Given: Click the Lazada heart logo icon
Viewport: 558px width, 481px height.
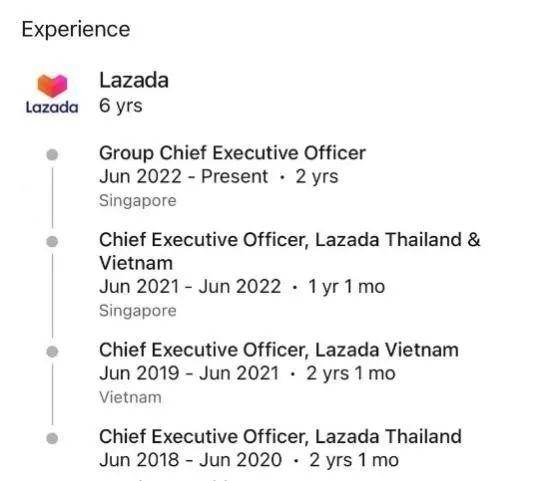Looking at the screenshot, I should [x=52, y=86].
